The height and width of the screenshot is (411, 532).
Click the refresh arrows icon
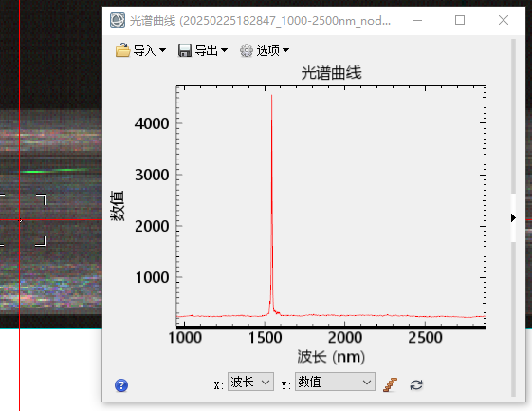coord(416,384)
